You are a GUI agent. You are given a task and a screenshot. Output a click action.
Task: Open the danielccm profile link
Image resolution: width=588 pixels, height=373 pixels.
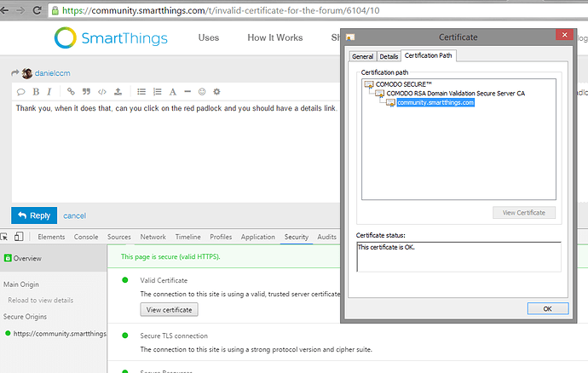coord(53,73)
